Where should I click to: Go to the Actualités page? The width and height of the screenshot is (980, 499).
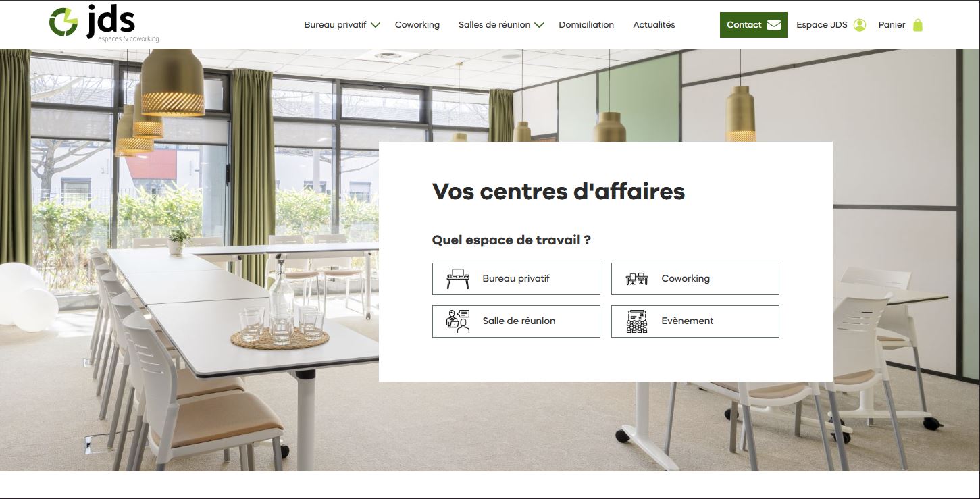(x=654, y=25)
